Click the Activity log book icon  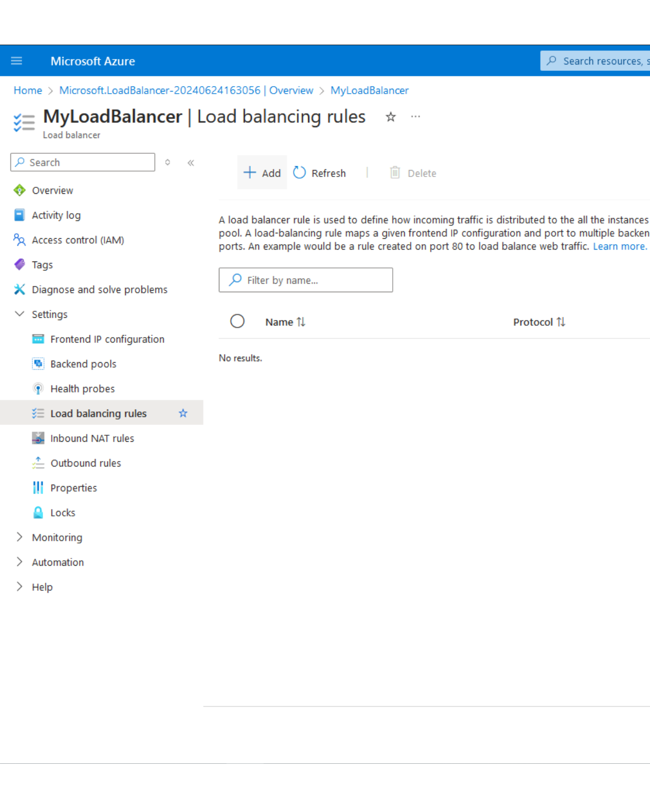click(x=19, y=215)
